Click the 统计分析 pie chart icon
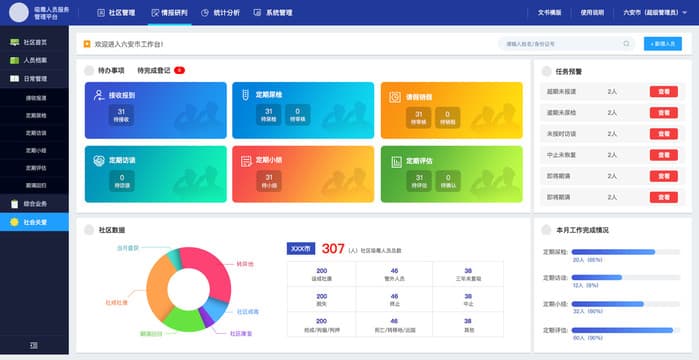 click(x=205, y=13)
